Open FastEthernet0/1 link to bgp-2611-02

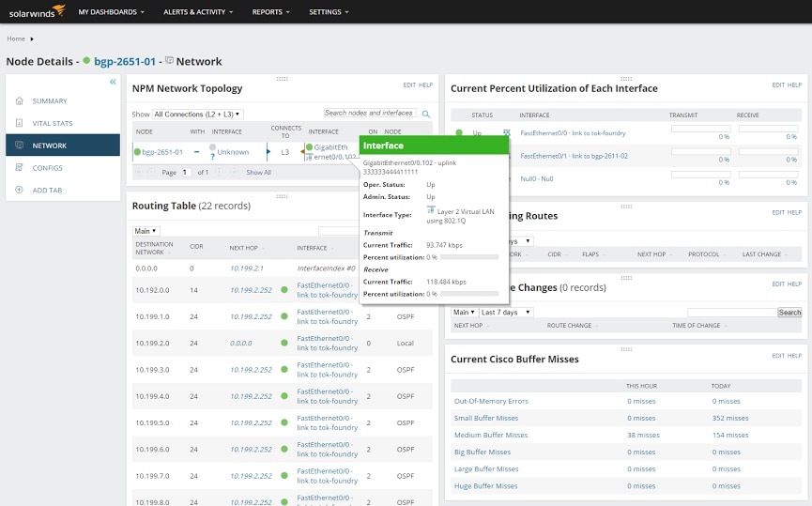[574, 156]
